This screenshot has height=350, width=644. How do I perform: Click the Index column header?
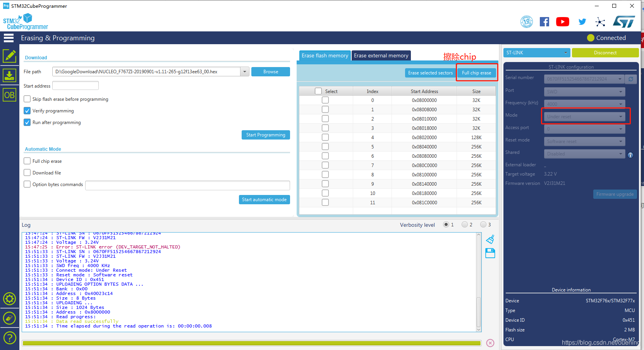point(373,91)
